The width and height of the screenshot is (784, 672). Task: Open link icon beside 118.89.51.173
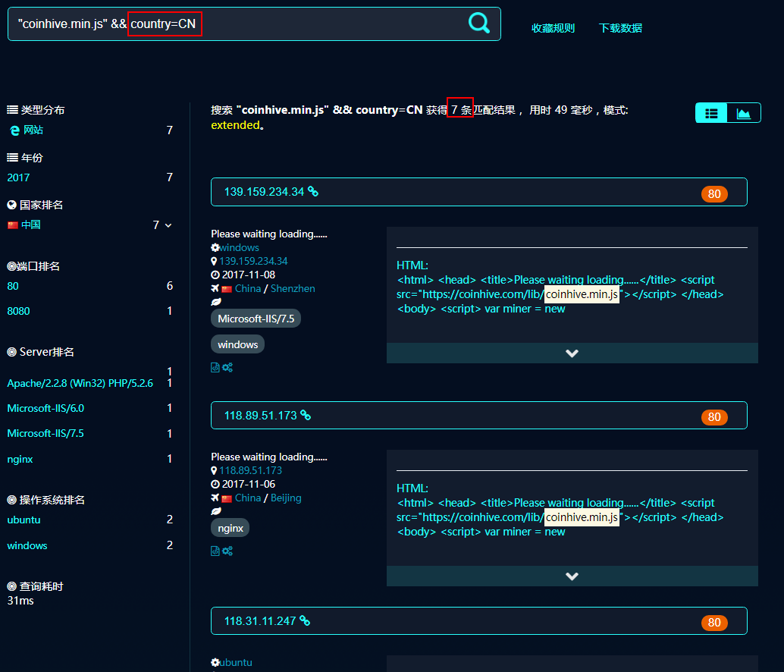(x=306, y=415)
